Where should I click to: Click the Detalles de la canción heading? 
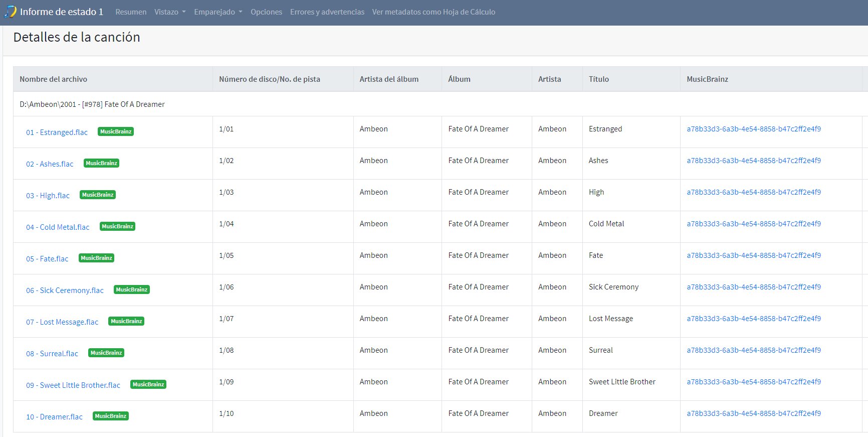[77, 37]
